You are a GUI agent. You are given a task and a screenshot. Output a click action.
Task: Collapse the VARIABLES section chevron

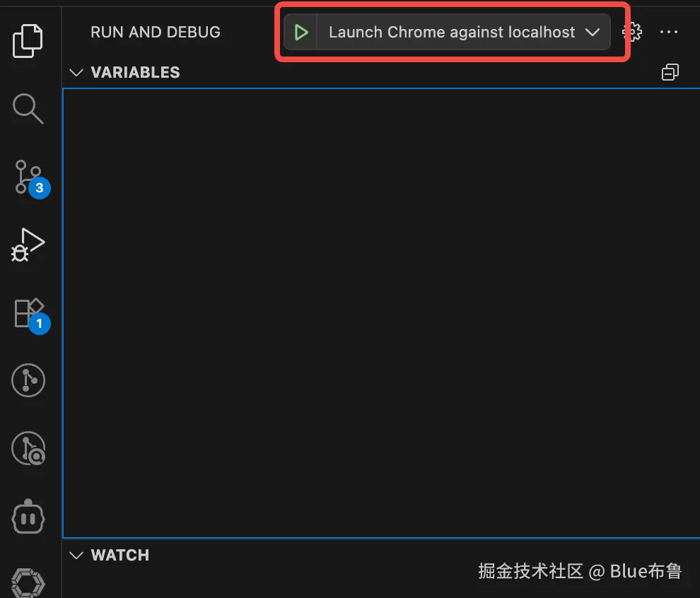tap(76, 72)
